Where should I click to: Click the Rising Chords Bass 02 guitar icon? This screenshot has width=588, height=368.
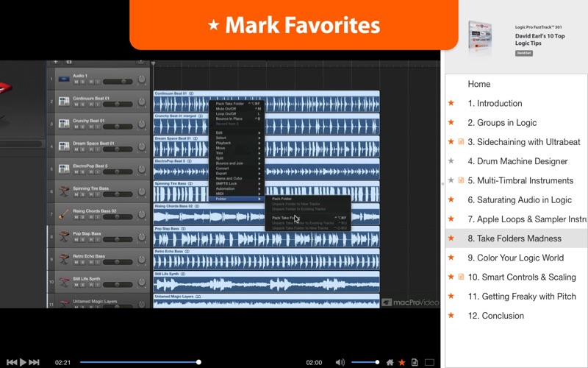pyautogui.click(x=64, y=214)
